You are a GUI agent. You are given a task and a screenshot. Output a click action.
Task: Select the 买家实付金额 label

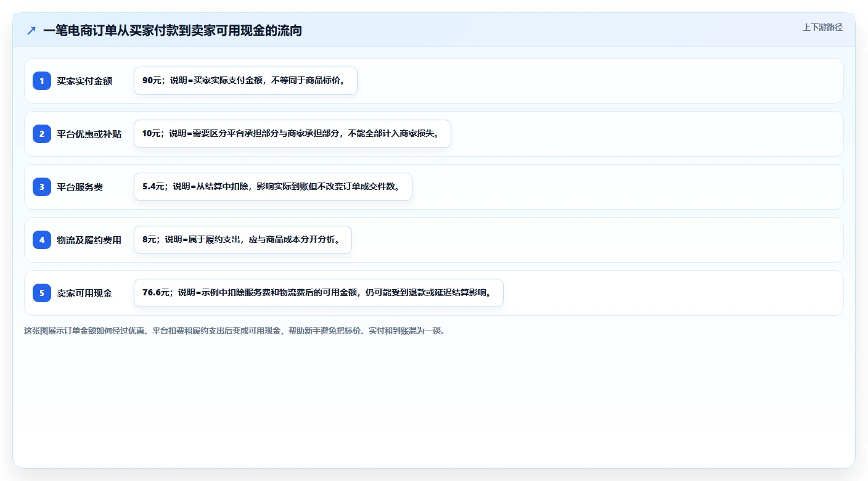click(84, 81)
